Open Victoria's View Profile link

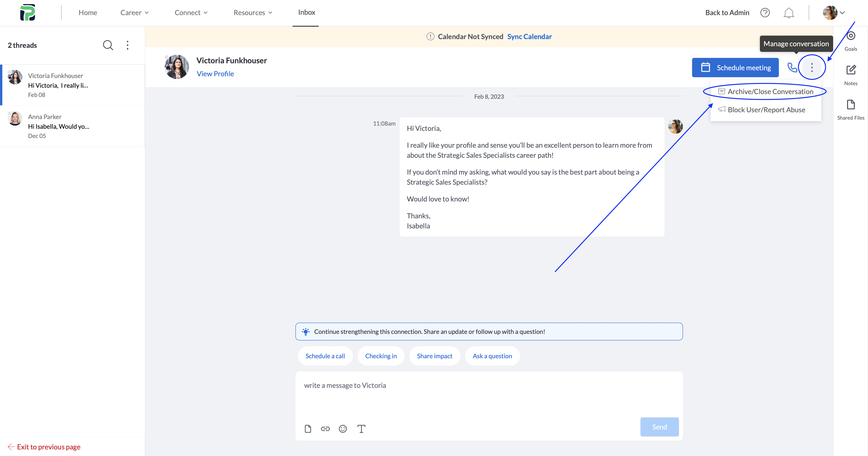(215, 74)
